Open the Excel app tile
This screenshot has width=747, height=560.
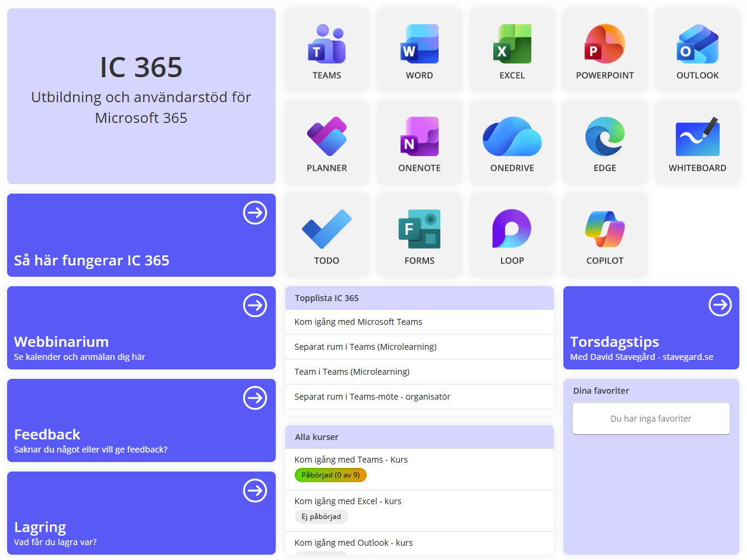tap(512, 50)
